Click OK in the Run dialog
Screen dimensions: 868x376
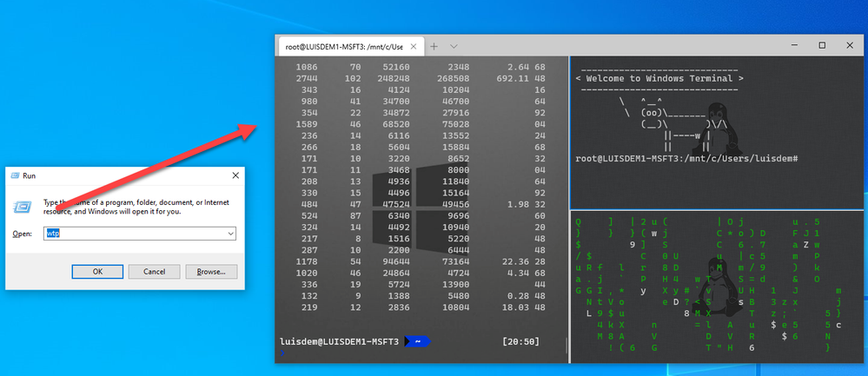tap(97, 272)
